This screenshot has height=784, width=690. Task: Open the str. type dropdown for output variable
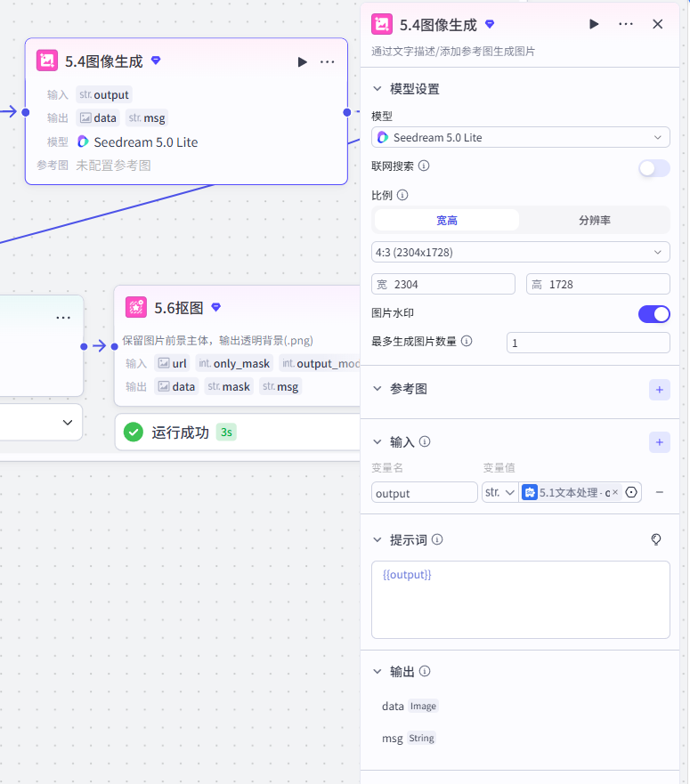pyautogui.click(x=499, y=492)
